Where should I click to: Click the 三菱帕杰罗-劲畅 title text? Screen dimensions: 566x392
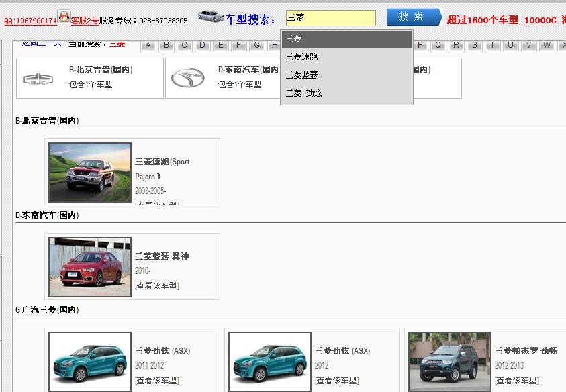526,351
